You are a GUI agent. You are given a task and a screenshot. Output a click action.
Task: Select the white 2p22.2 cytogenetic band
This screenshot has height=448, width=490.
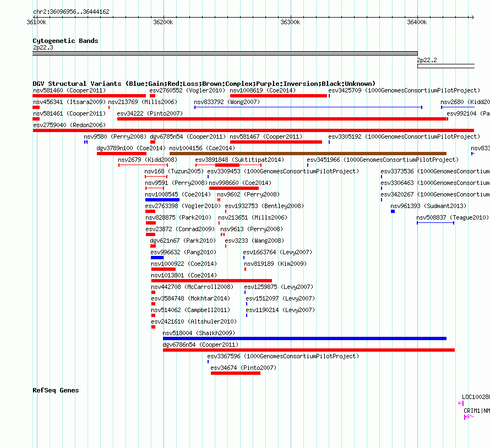pos(446,66)
